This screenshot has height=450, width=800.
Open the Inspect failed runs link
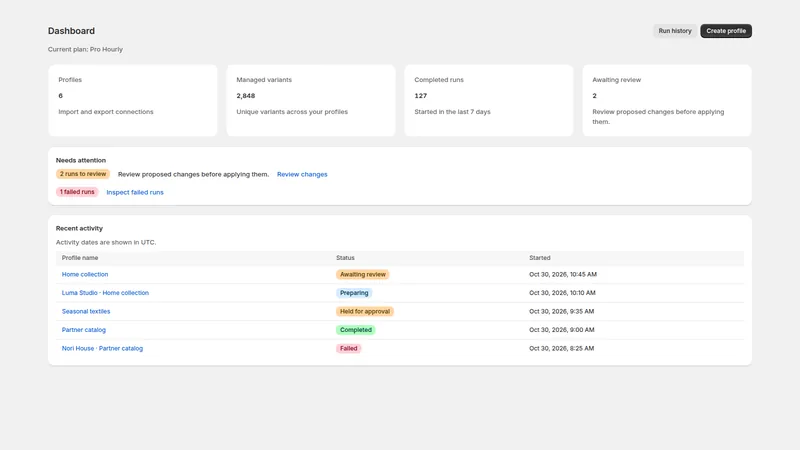coord(135,192)
